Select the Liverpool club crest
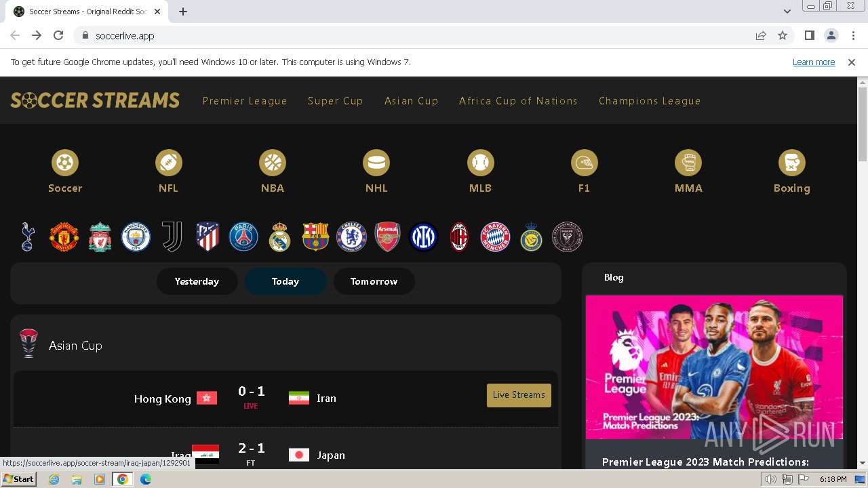This screenshot has height=488, width=868. coord(100,237)
